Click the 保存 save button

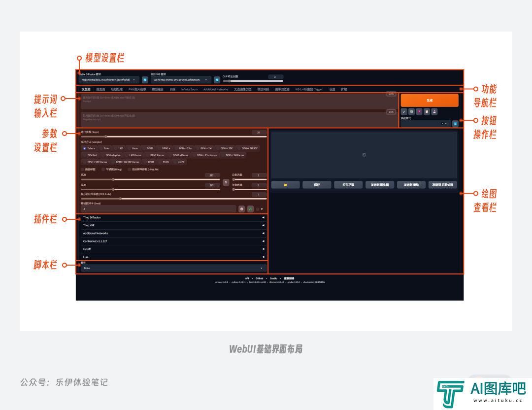317,185
